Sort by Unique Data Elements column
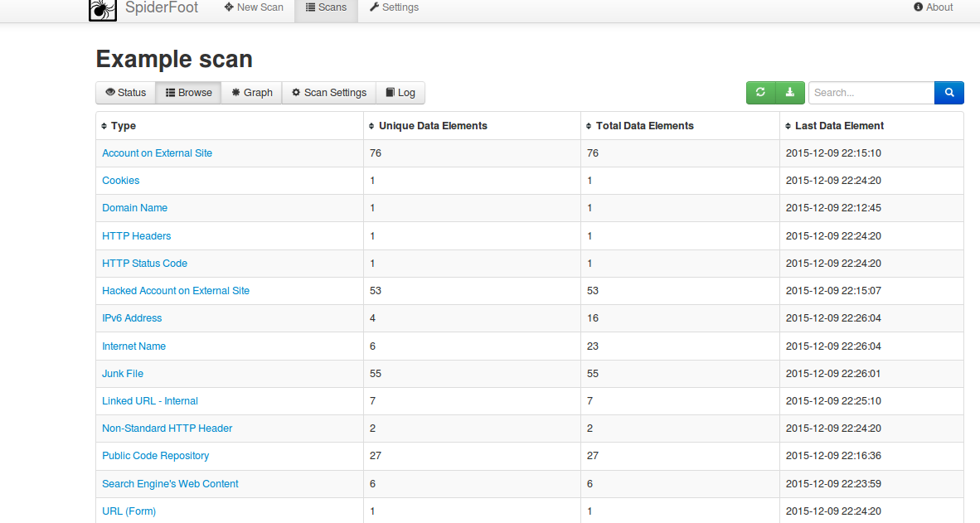 pyautogui.click(x=428, y=126)
